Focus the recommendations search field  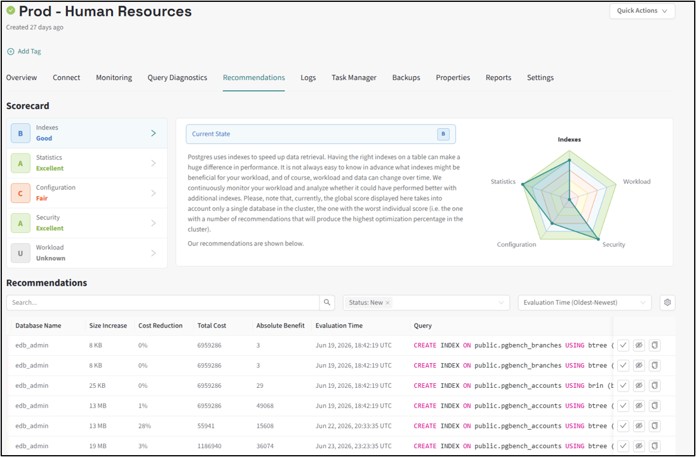(163, 303)
